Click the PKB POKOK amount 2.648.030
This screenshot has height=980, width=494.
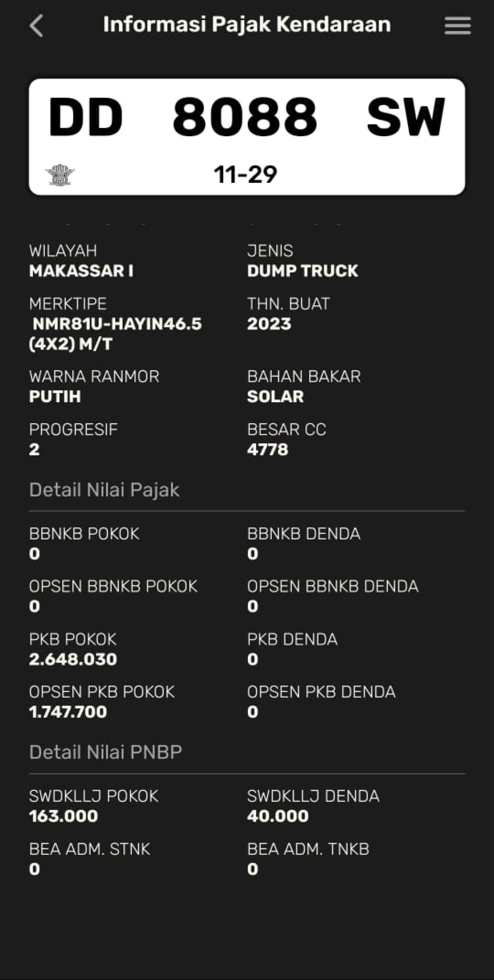[x=73, y=659]
